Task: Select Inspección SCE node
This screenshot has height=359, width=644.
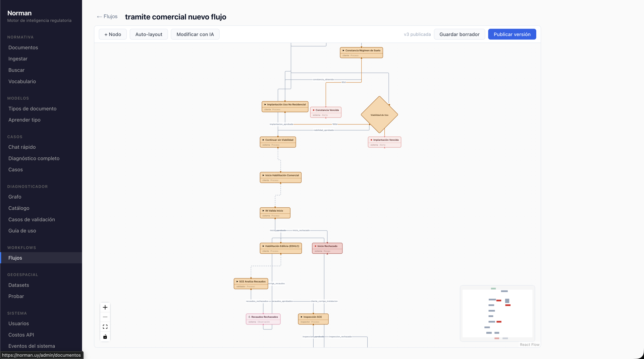Action: [313, 319]
